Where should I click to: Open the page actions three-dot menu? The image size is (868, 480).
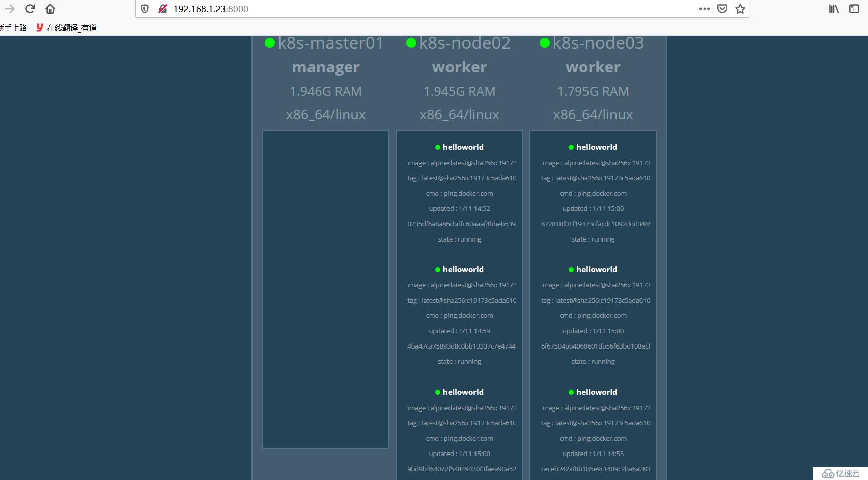705,9
